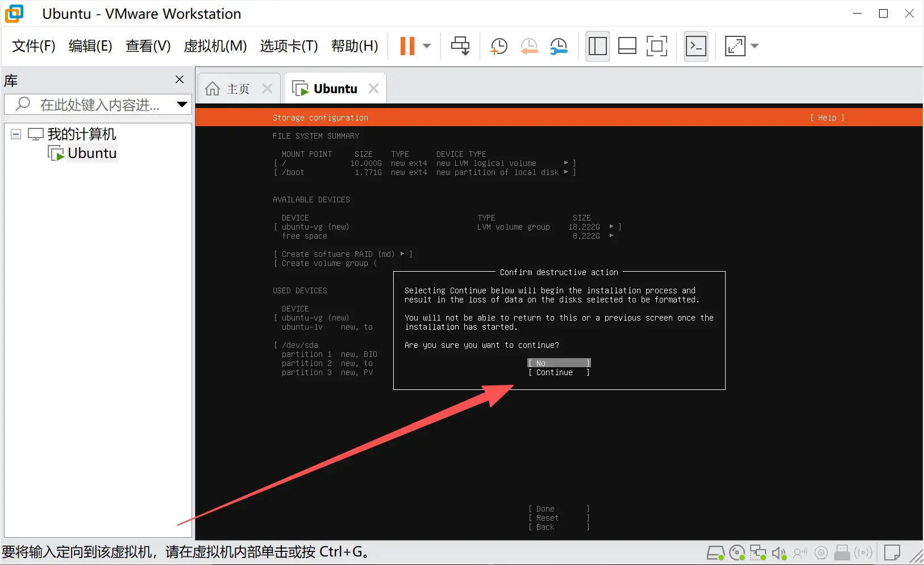
Task: Open the 选项卡(T) menu
Action: tap(289, 46)
